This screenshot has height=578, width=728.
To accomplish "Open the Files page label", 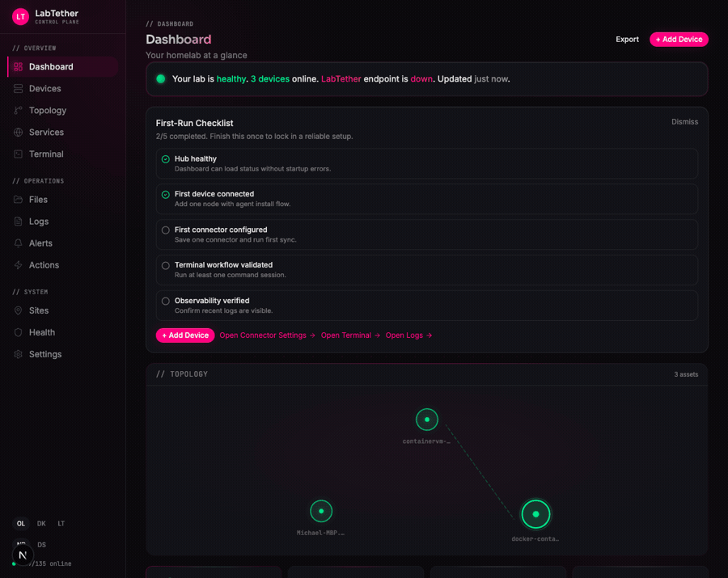I will point(38,200).
